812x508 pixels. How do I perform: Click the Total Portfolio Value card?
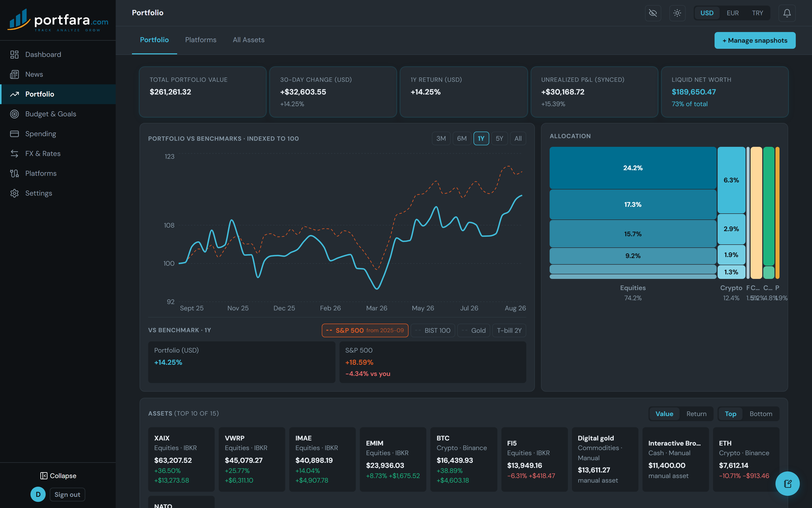(x=203, y=92)
